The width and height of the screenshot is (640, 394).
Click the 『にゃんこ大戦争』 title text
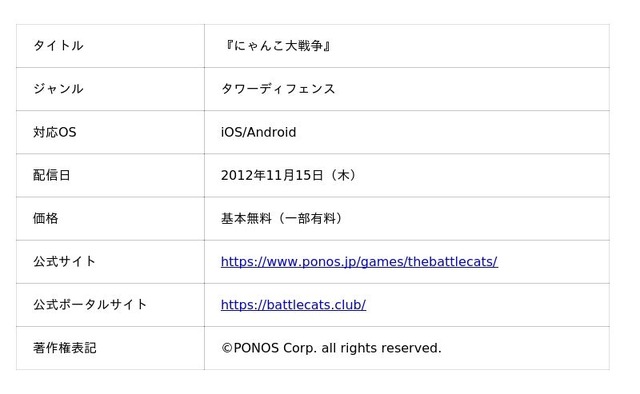[278, 46]
